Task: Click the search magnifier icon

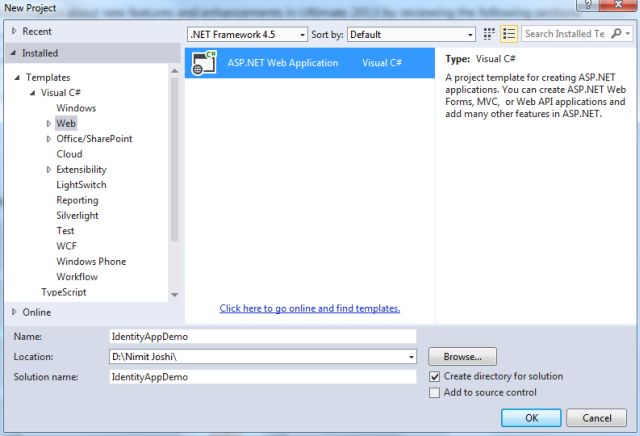Action: tap(616, 33)
